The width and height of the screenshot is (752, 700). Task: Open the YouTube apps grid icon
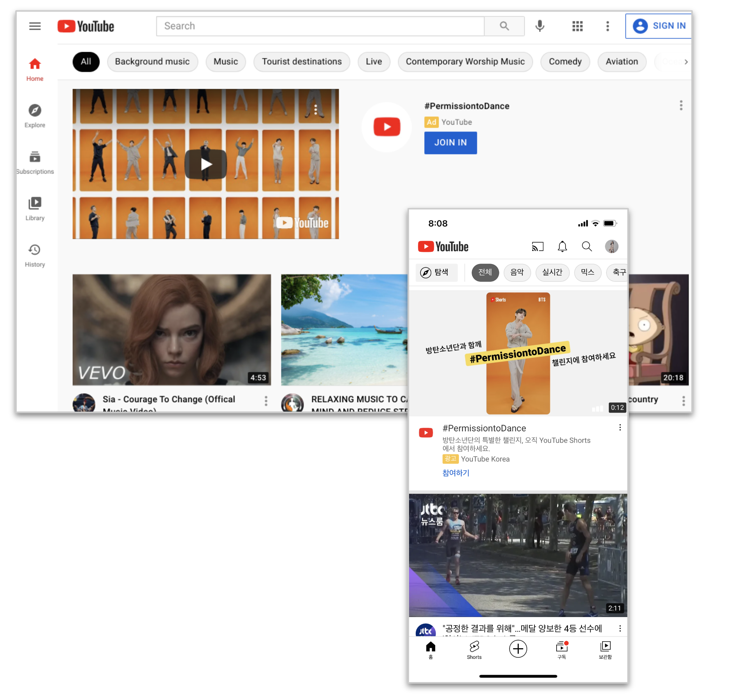[577, 26]
